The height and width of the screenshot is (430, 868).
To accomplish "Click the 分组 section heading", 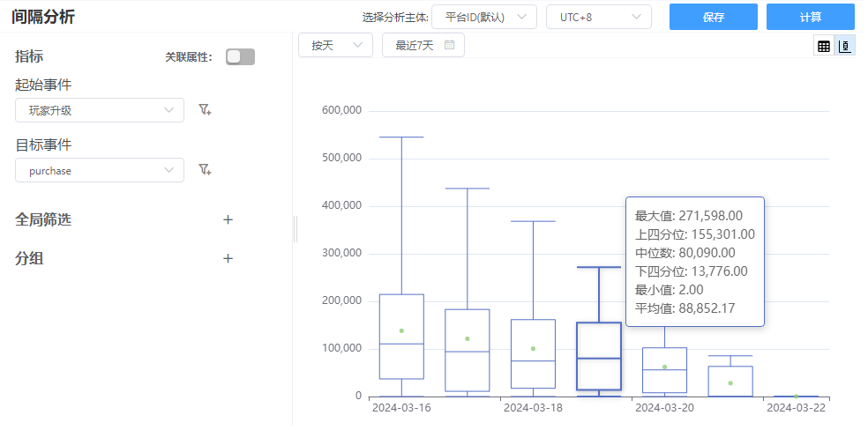I will 29,258.
